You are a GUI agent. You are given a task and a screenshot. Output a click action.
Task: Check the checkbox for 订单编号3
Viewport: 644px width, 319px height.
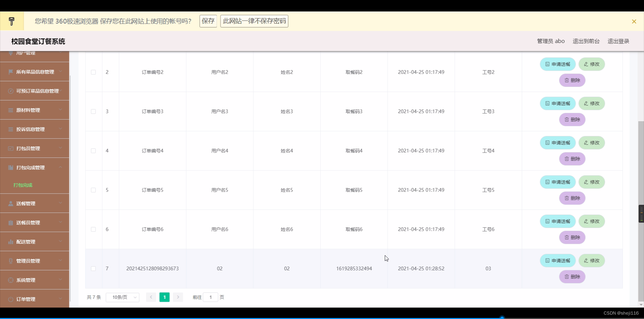click(x=94, y=111)
